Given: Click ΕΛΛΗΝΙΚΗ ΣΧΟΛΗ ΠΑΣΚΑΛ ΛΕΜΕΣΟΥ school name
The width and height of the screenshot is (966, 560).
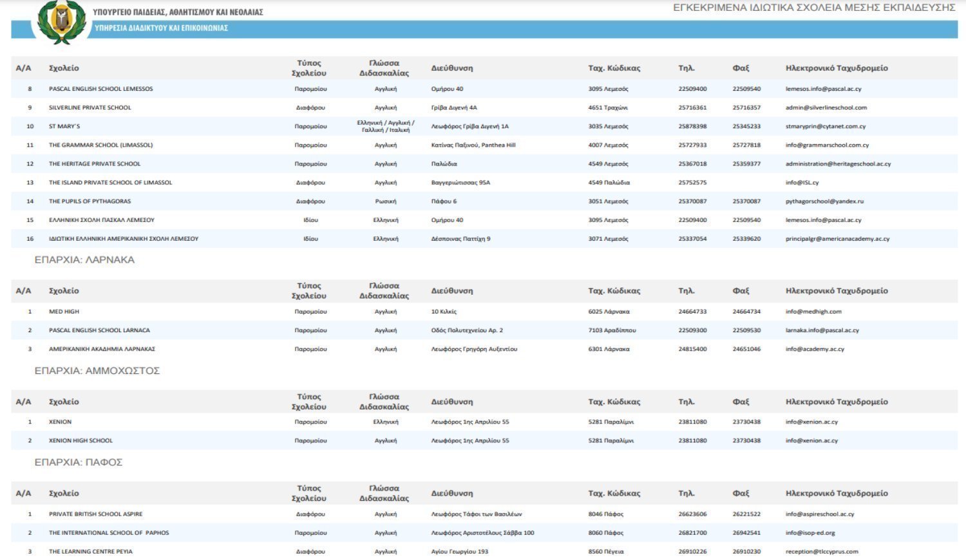Looking at the screenshot, I should tap(102, 219).
